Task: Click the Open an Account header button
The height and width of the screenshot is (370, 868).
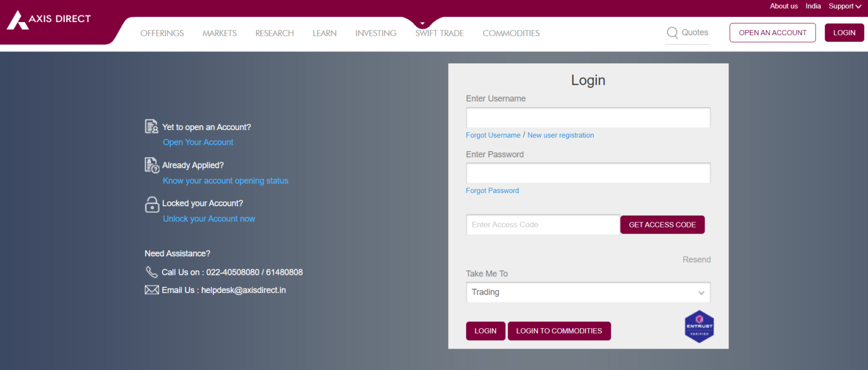Action: click(x=772, y=33)
